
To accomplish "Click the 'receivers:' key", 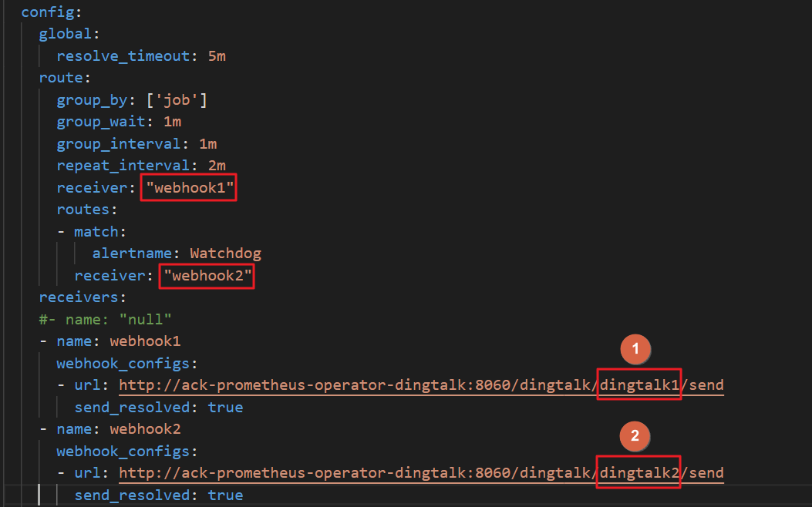I will pyautogui.click(x=83, y=297).
